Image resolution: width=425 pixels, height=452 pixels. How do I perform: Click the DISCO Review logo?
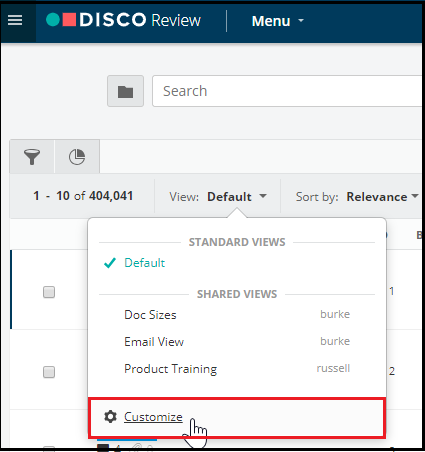click(x=123, y=20)
